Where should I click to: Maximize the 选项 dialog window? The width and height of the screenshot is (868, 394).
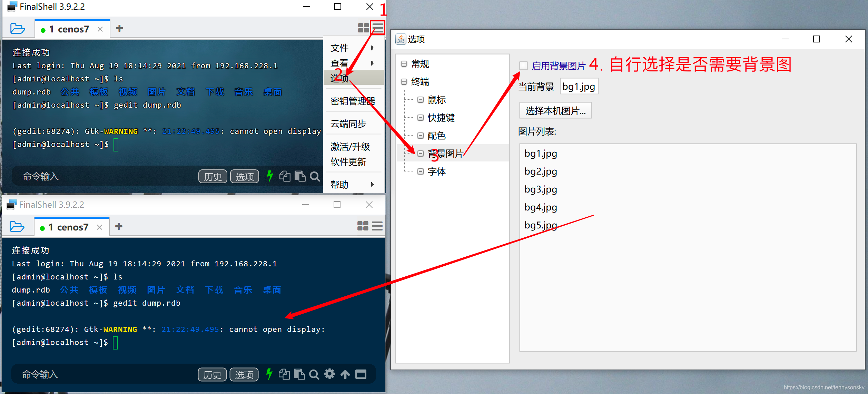(x=817, y=39)
